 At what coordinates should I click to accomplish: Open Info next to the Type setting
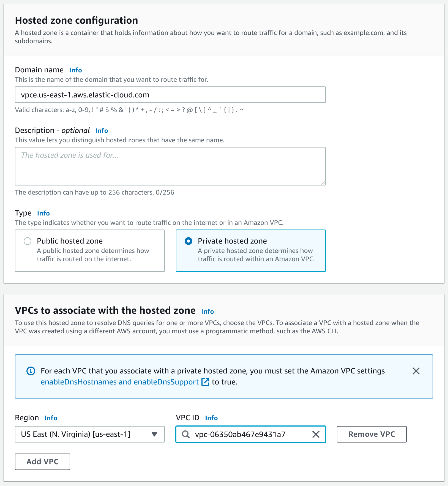(43, 213)
